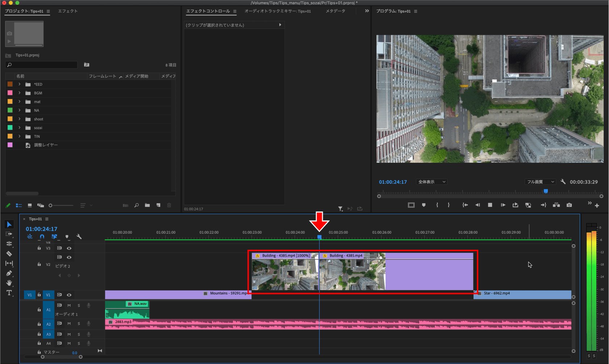
Task: Adjust project panel thumbnail zoom slider
Action: coord(61,206)
